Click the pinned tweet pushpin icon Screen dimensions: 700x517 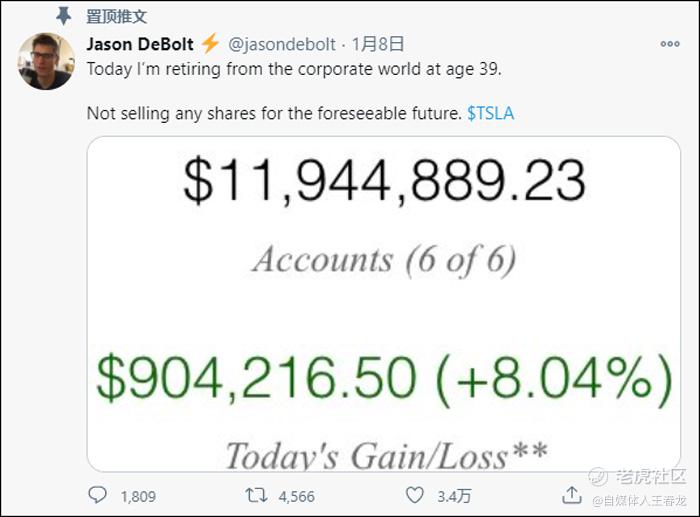pos(63,16)
